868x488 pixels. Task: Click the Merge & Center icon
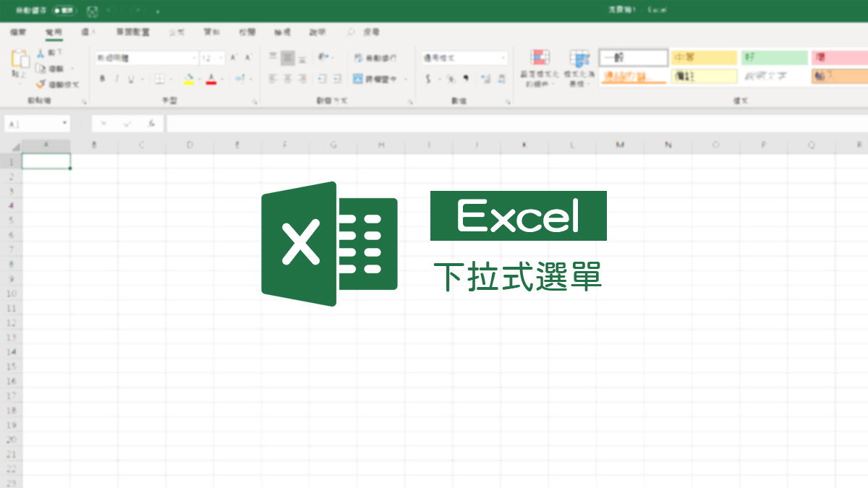358,78
